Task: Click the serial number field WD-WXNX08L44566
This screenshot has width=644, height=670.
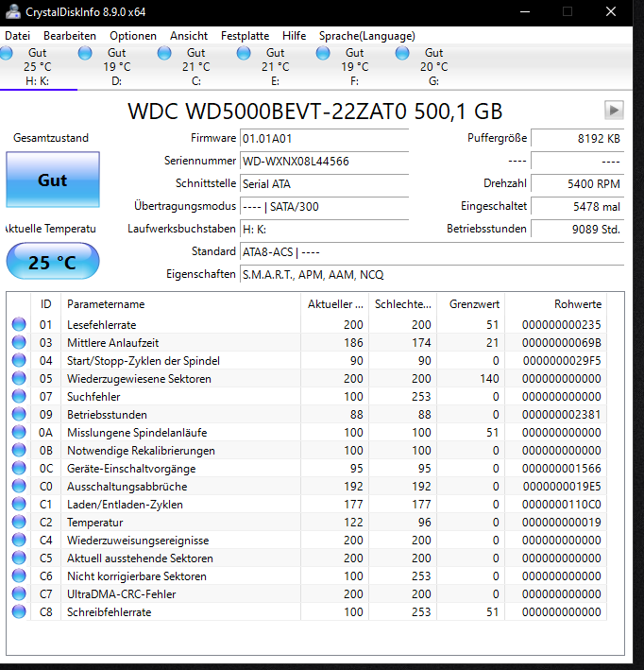Action: pyautogui.click(x=324, y=162)
